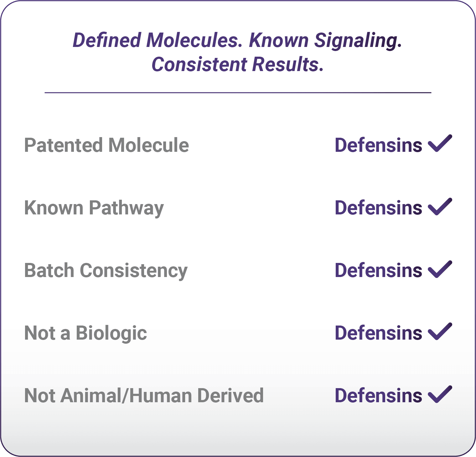Click Defensins text in Patented Molecule row
Screen dimensions: 476x457
[x=378, y=145]
